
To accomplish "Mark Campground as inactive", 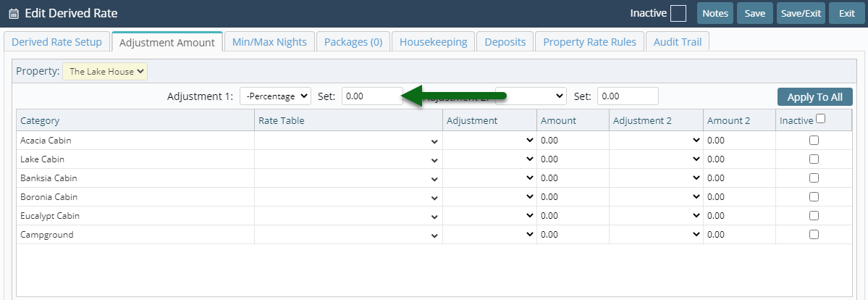I will 814,235.
